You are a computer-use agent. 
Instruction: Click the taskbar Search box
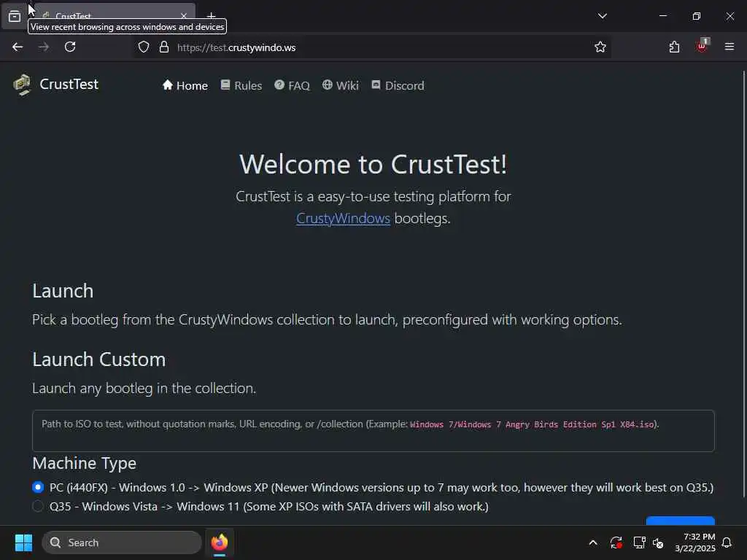click(122, 542)
